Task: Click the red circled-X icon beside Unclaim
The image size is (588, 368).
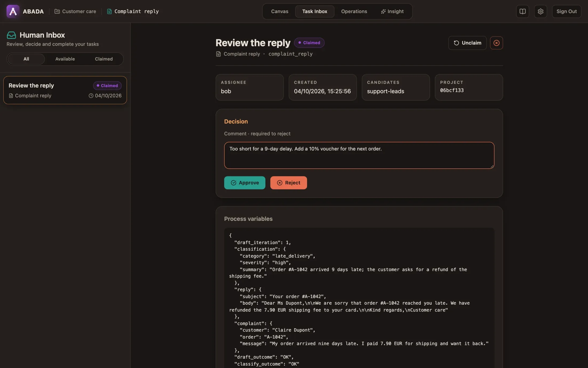Action: (496, 43)
